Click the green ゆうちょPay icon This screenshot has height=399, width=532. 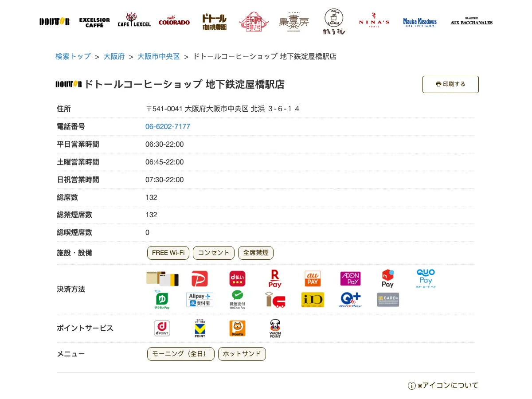click(x=162, y=300)
